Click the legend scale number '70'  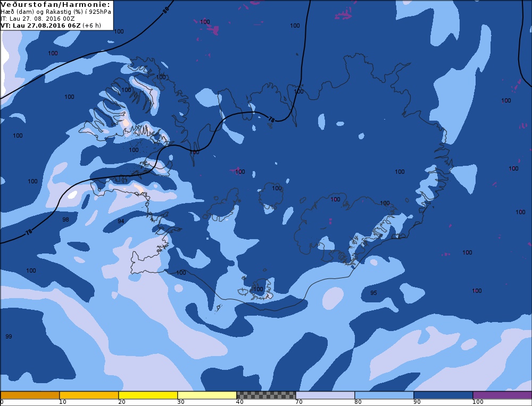coord(299,402)
